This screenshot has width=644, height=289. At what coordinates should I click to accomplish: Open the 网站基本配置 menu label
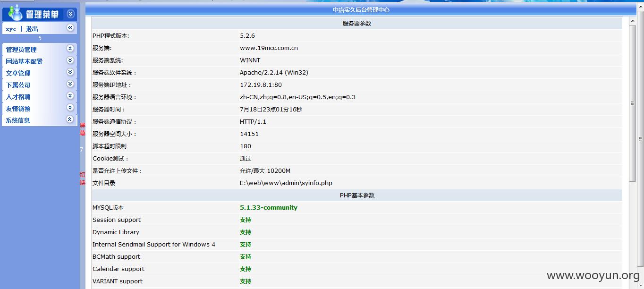click(x=24, y=61)
